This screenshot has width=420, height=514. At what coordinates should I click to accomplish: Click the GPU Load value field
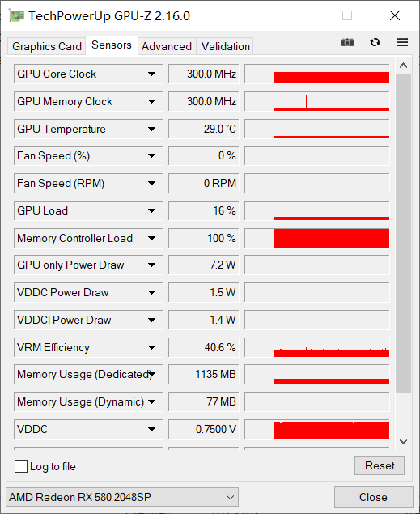pos(204,210)
